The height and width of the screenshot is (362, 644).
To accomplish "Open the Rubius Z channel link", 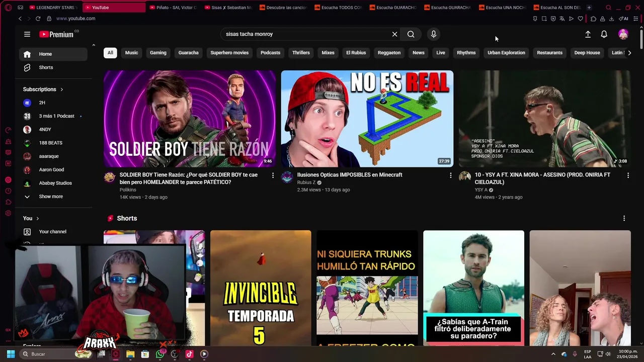I will [306, 183].
